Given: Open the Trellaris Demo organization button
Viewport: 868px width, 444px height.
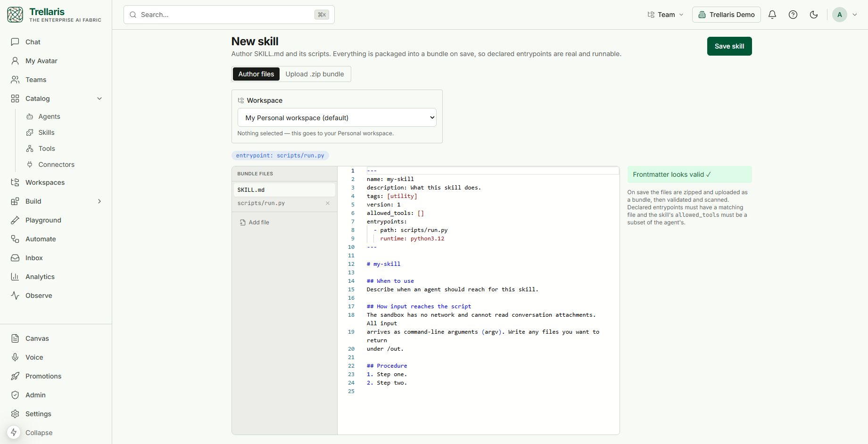Looking at the screenshot, I should pyautogui.click(x=727, y=15).
